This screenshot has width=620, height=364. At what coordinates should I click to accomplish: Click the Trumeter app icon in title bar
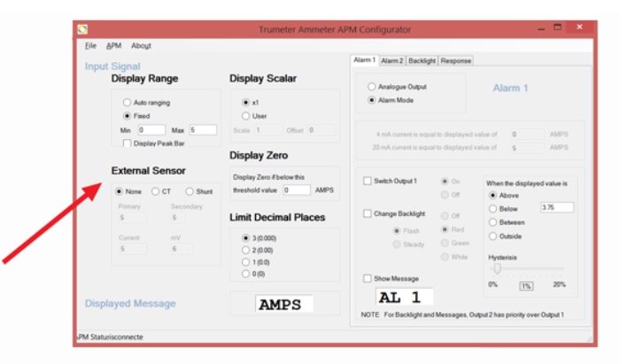click(x=82, y=29)
